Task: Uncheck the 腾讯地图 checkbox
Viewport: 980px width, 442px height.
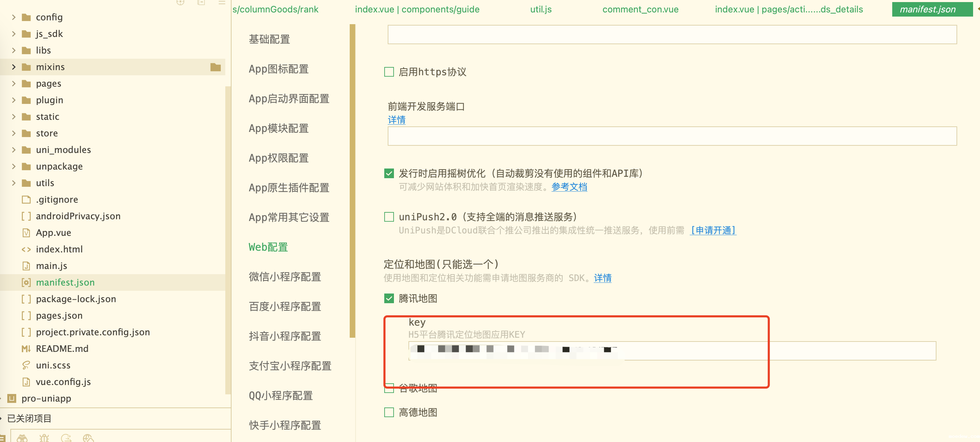Action: [389, 298]
